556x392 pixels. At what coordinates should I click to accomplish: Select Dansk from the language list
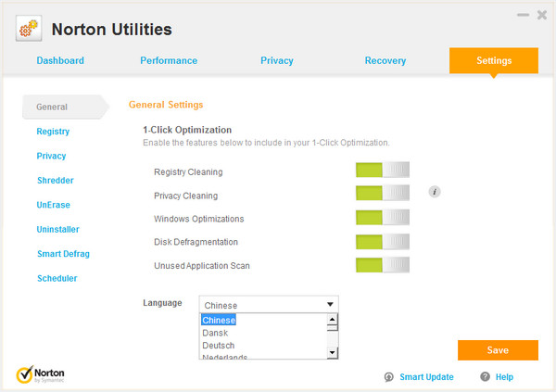215,333
